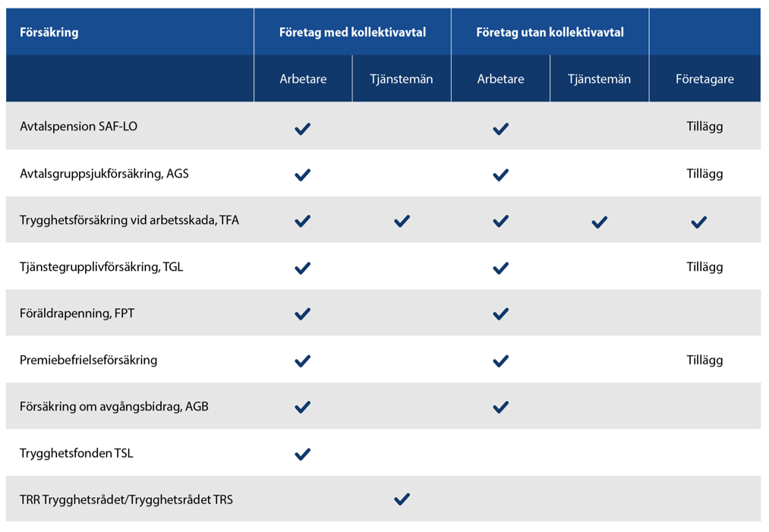Click the Företagare column header
This screenshot has width=769, height=532.
(704, 79)
